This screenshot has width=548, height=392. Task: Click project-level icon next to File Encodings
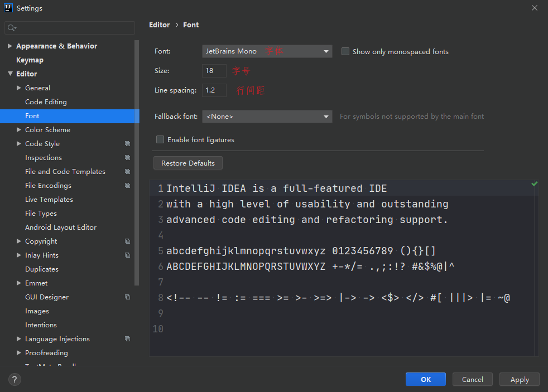pyautogui.click(x=128, y=186)
